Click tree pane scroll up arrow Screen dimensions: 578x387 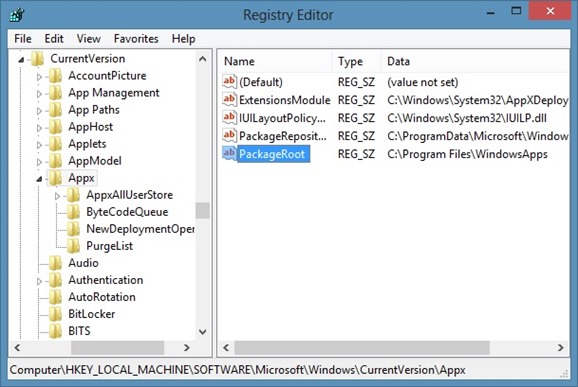(203, 59)
